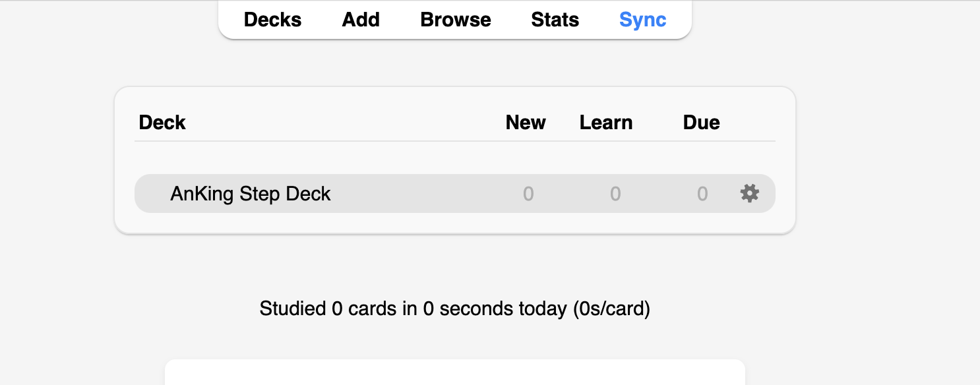Switch to the Decks view
980x385 pixels.
pos(272,20)
